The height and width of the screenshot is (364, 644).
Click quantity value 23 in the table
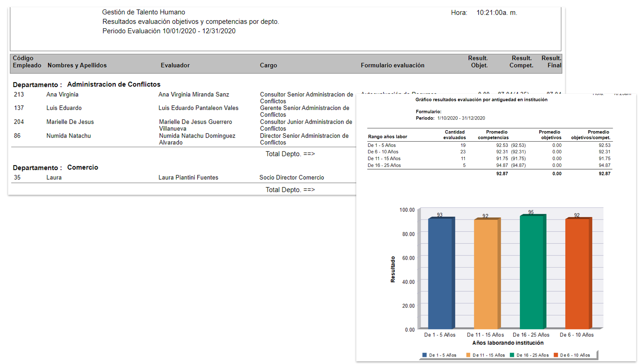pyautogui.click(x=463, y=152)
